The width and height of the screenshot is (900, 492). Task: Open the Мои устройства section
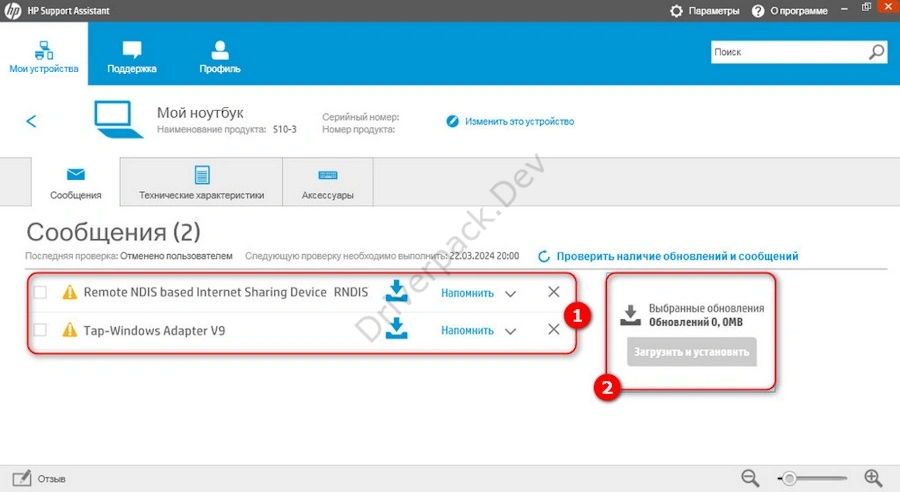pos(44,56)
